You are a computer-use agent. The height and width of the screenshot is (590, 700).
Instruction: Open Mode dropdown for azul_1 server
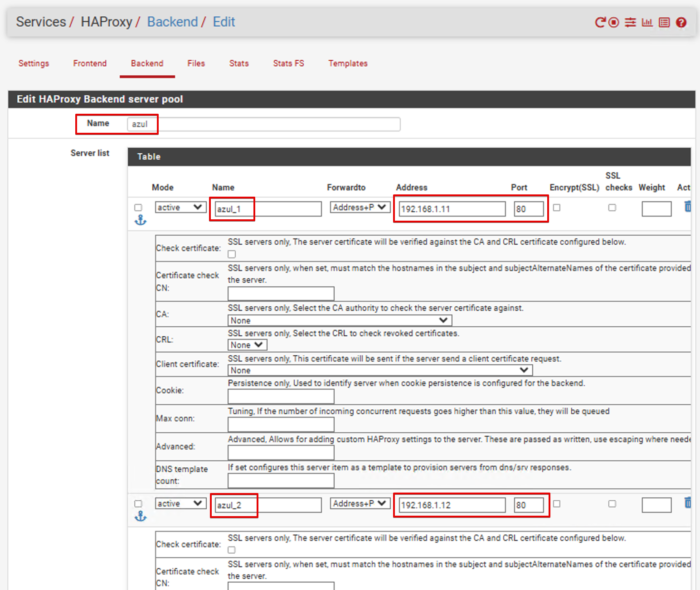180,208
